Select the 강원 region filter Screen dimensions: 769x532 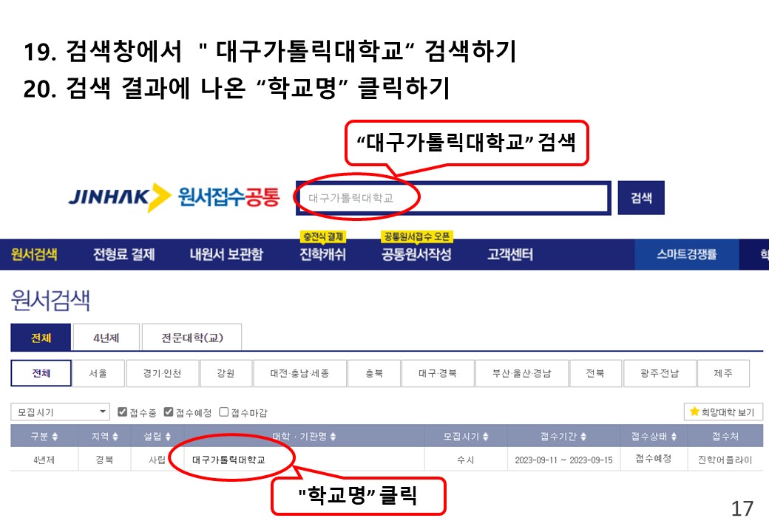[x=226, y=373]
